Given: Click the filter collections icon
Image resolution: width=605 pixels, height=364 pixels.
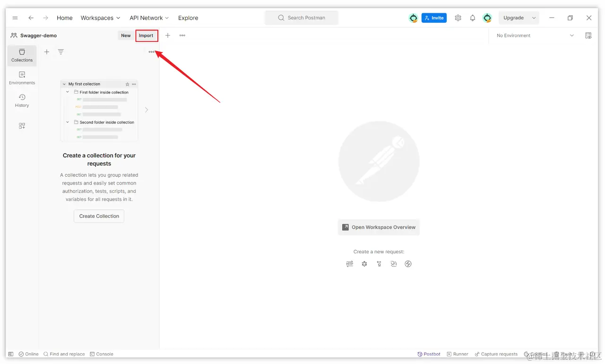Looking at the screenshot, I should point(61,52).
